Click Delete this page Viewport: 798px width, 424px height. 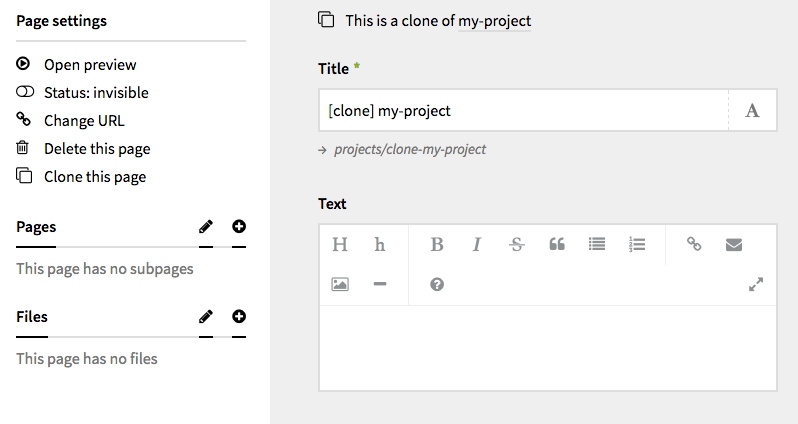coord(96,148)
